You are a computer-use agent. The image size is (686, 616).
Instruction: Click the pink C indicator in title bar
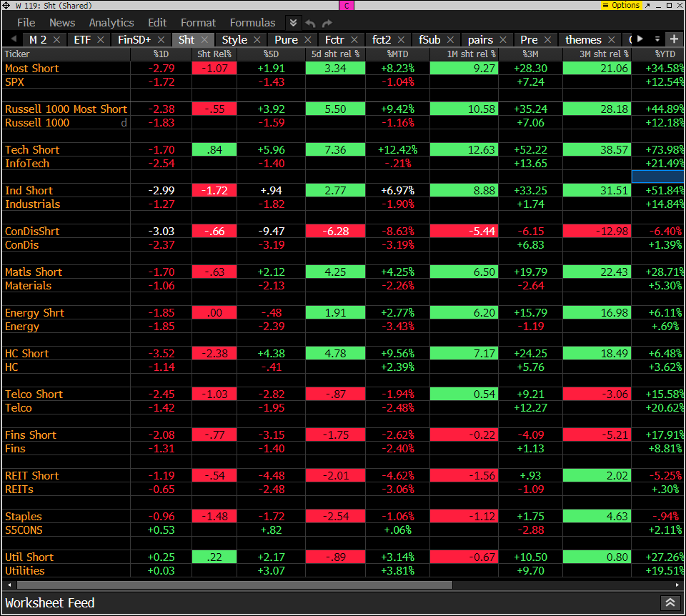coord(346,5)
